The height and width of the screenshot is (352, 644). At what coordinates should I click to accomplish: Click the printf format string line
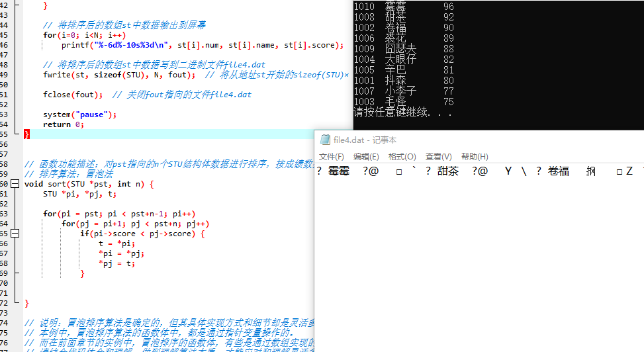tap(203, 45)
